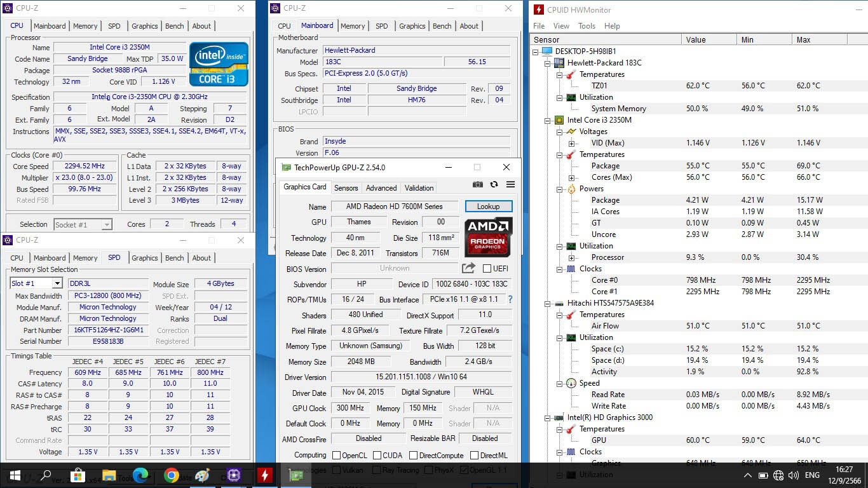Click the Intel Core i3 inside logo
868x488 pixels.
click(219, 64)
